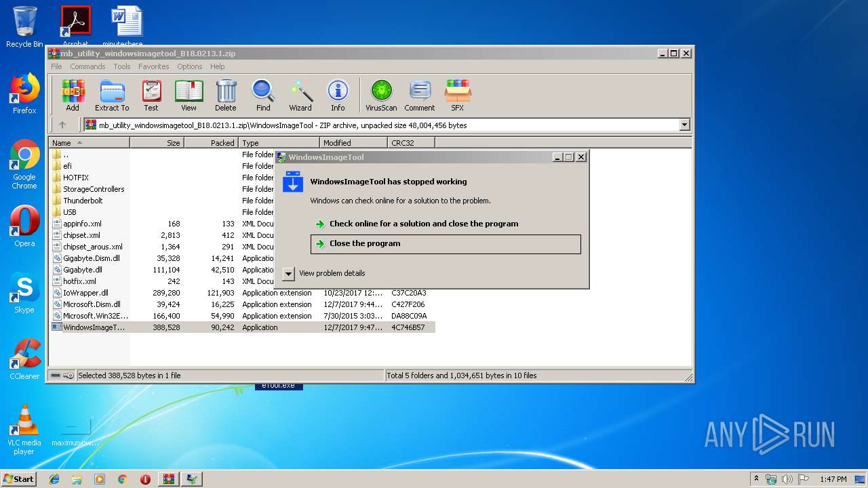Run VirusScan on the archive
The image size is (868, 488).
tap(381, 96)
